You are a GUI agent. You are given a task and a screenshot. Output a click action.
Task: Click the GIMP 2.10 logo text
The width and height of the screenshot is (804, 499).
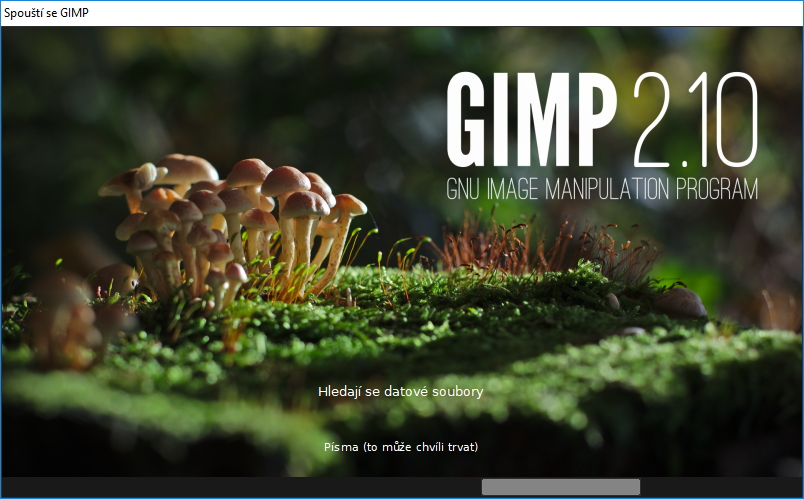602,119
